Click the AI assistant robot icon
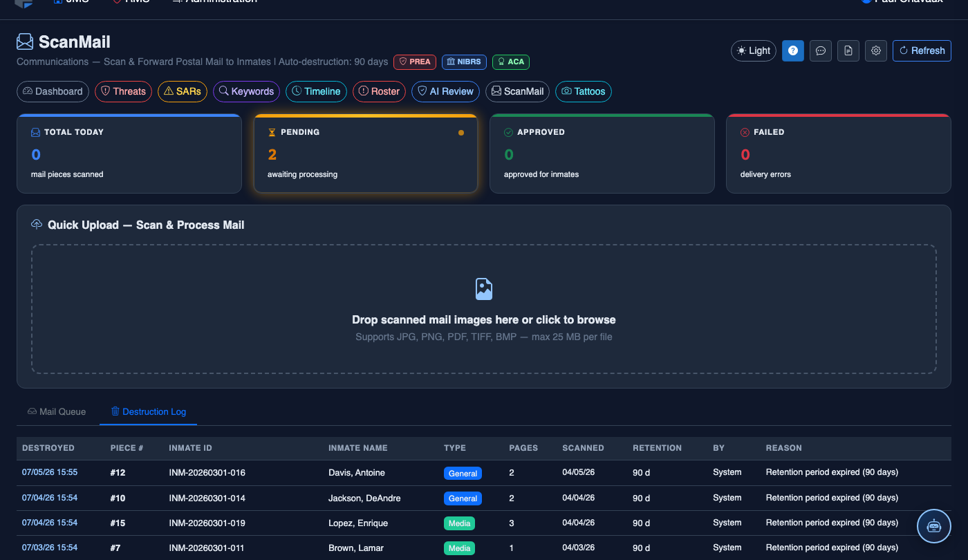The height and width of the screenshot is (560, 968). pos(934,526)
